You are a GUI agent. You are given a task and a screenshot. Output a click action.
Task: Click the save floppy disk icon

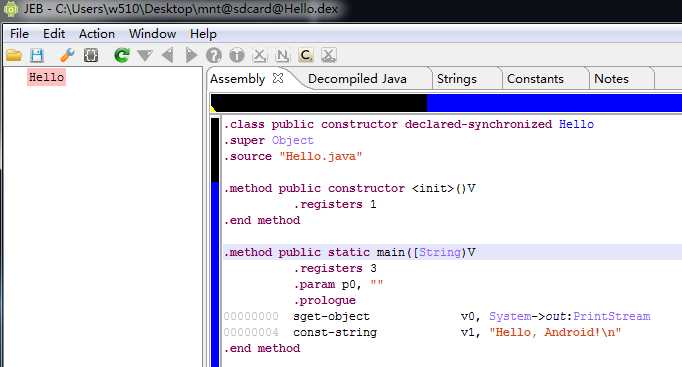coord(37,55)
